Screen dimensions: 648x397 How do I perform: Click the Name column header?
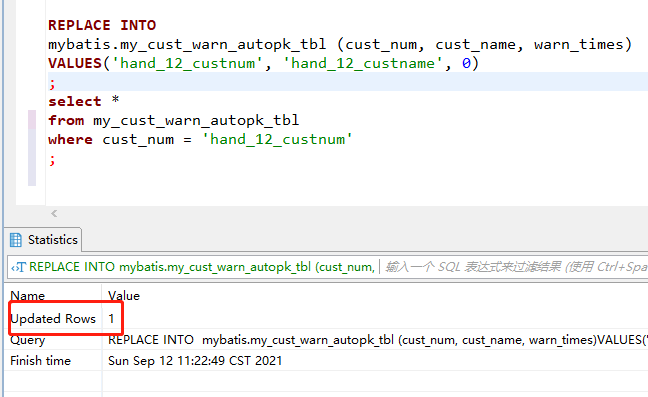28,296
